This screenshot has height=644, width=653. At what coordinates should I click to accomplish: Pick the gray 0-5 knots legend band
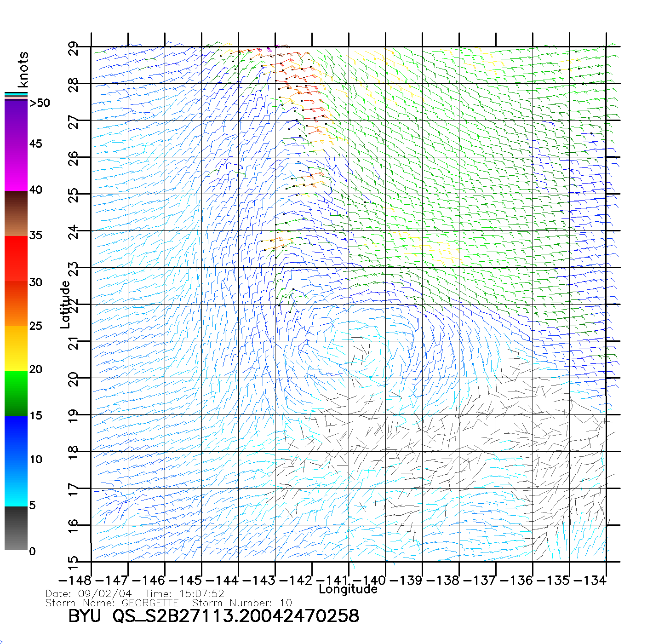pos(16,528)
